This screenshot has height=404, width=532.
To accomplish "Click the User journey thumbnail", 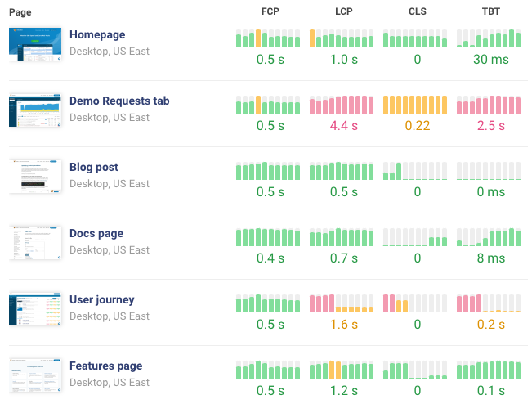I will tap(35, 309).
